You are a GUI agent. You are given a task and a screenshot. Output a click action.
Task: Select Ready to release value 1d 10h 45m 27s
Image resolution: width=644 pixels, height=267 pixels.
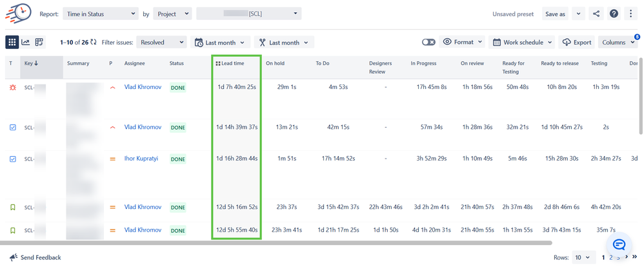[562, 127]
